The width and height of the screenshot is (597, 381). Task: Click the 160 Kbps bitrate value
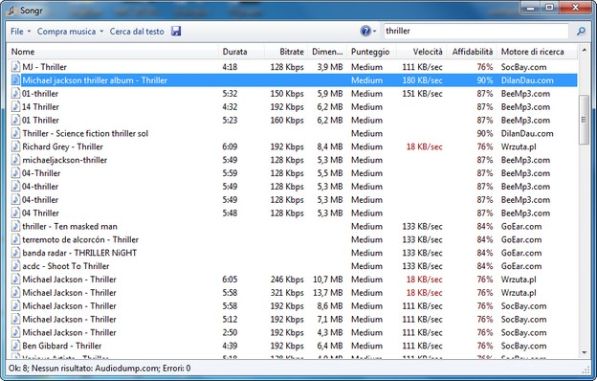[287, 120]
